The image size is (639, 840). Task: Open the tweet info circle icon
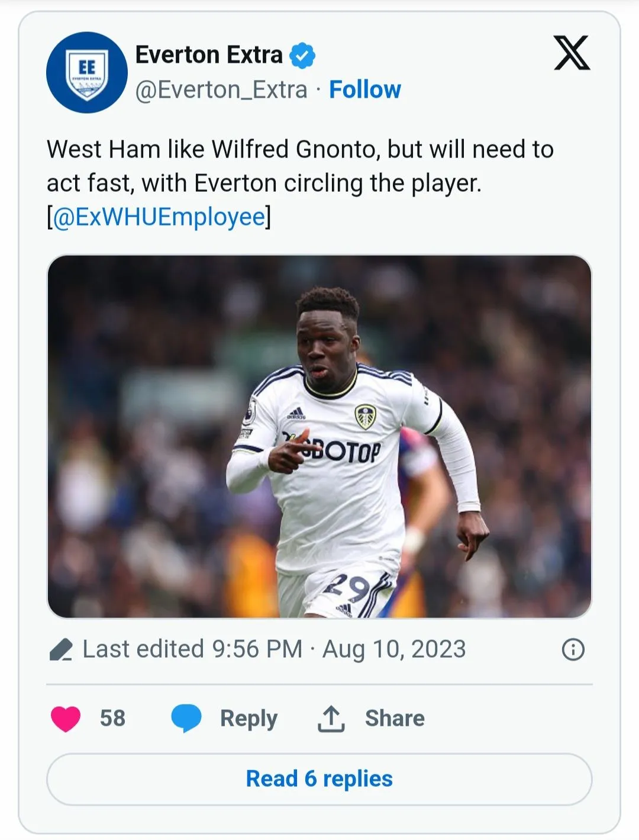(x=573, y=649)
